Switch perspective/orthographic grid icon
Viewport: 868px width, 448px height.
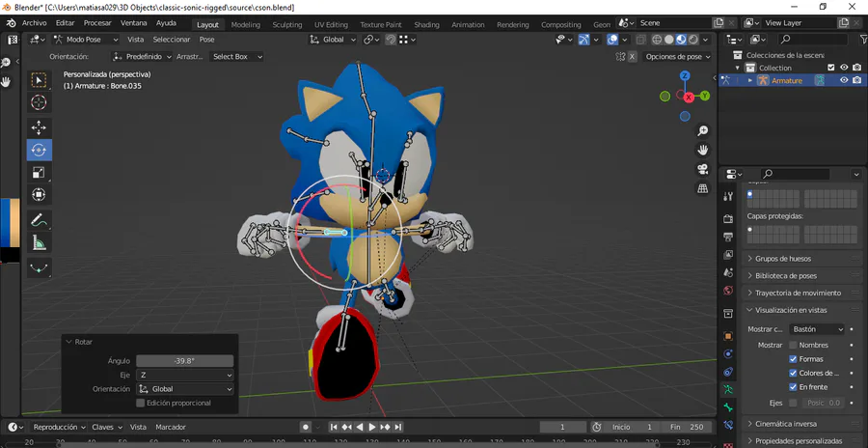coord(702,188)
